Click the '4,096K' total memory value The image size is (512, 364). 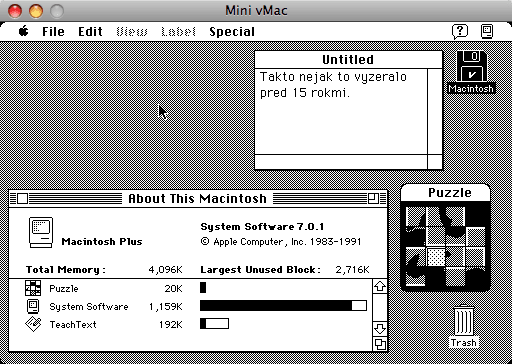pos(166,269)
